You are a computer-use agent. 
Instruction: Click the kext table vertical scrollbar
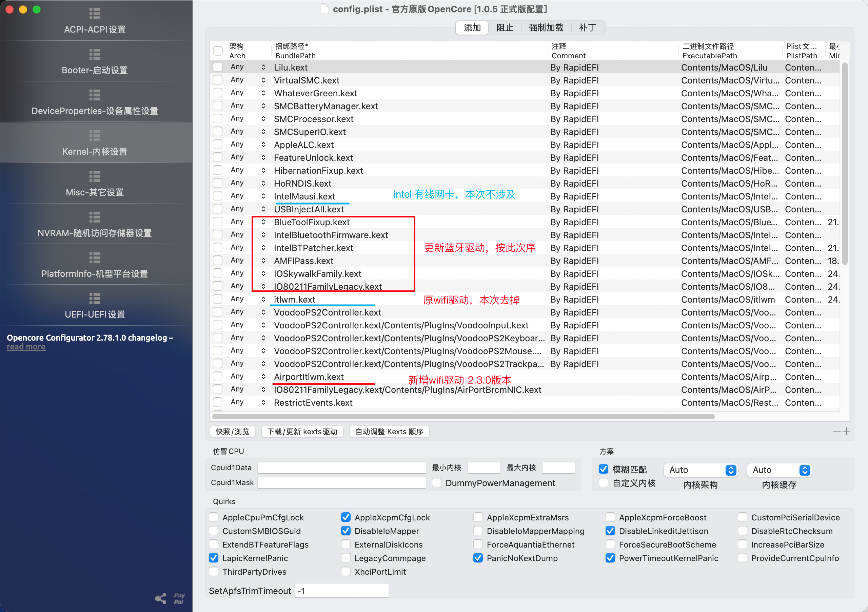coord(845,164)
